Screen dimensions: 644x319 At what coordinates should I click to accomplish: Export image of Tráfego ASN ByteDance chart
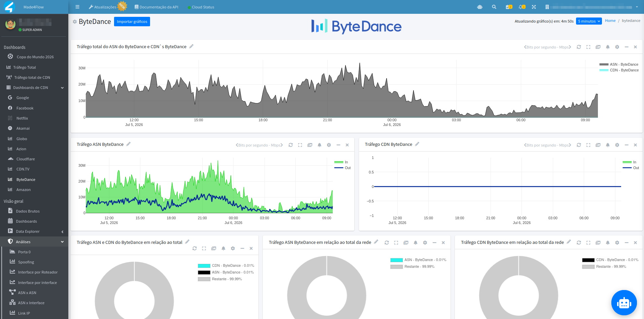tap(310, 145)
